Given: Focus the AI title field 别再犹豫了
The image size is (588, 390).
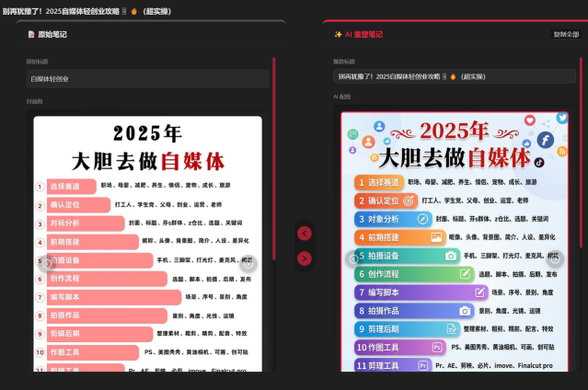Looking at the screenshot, I should tap(455, 76).
